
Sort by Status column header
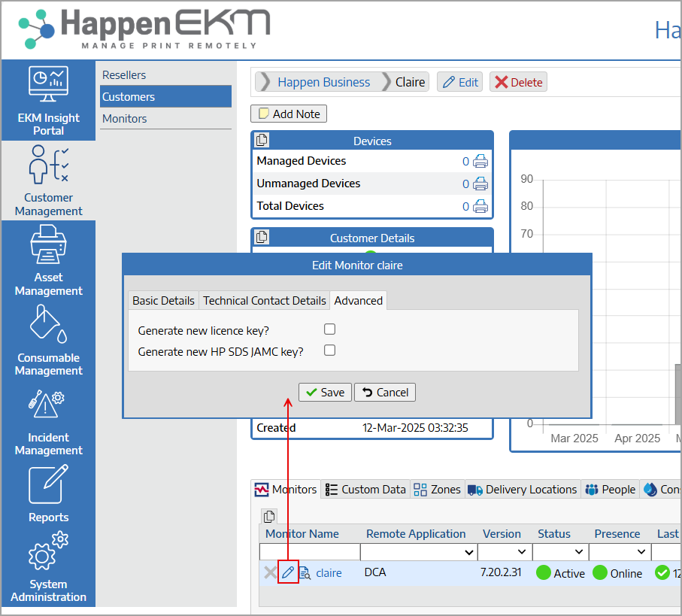point(553,534)
